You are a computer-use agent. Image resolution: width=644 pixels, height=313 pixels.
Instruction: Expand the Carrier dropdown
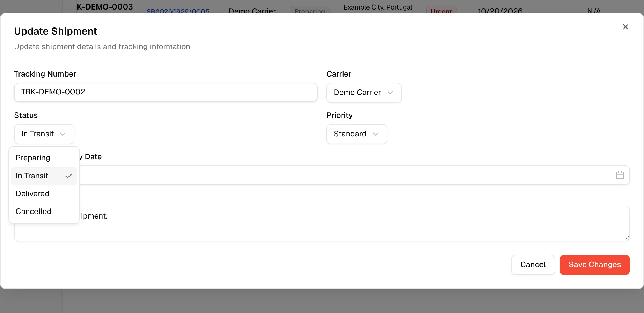[364, 93]
